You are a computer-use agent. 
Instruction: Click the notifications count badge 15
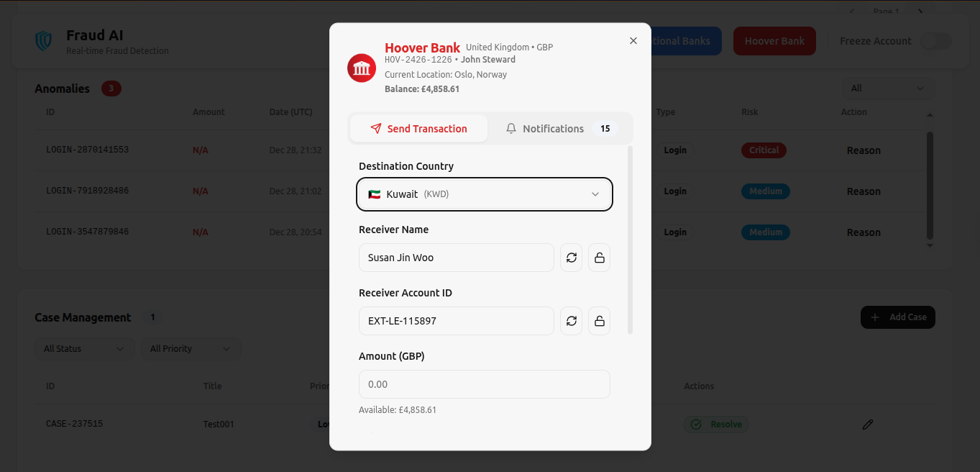pos(605,129)
